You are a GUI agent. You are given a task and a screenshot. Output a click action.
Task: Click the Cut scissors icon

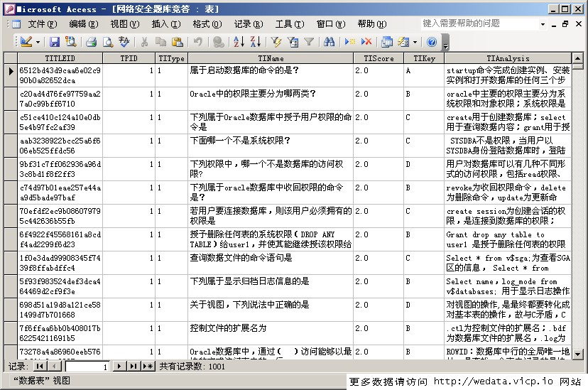144,42
